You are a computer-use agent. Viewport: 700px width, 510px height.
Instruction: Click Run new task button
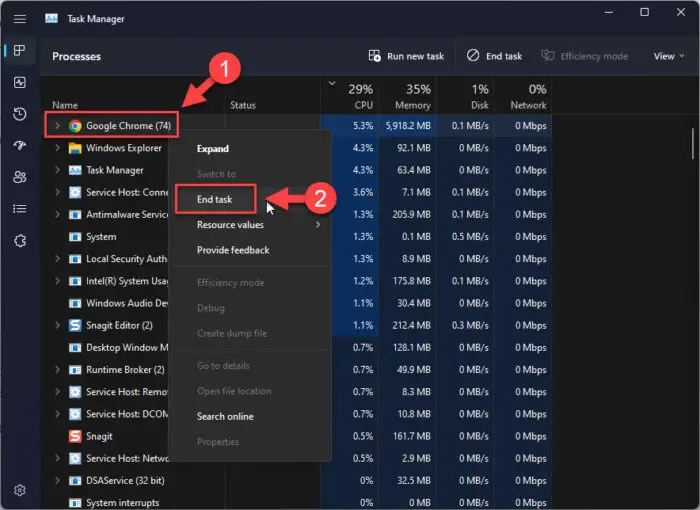point(406,56)
